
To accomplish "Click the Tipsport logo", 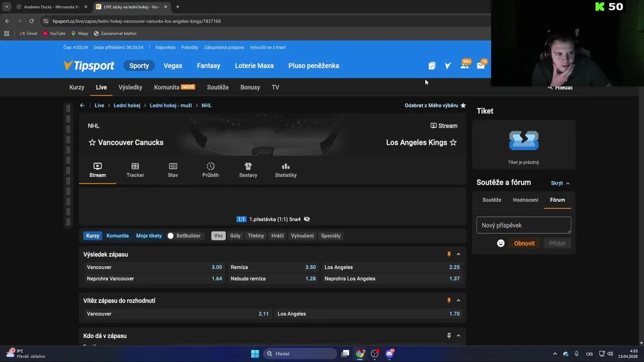I will pyautogui.click(x=89, y=65).
